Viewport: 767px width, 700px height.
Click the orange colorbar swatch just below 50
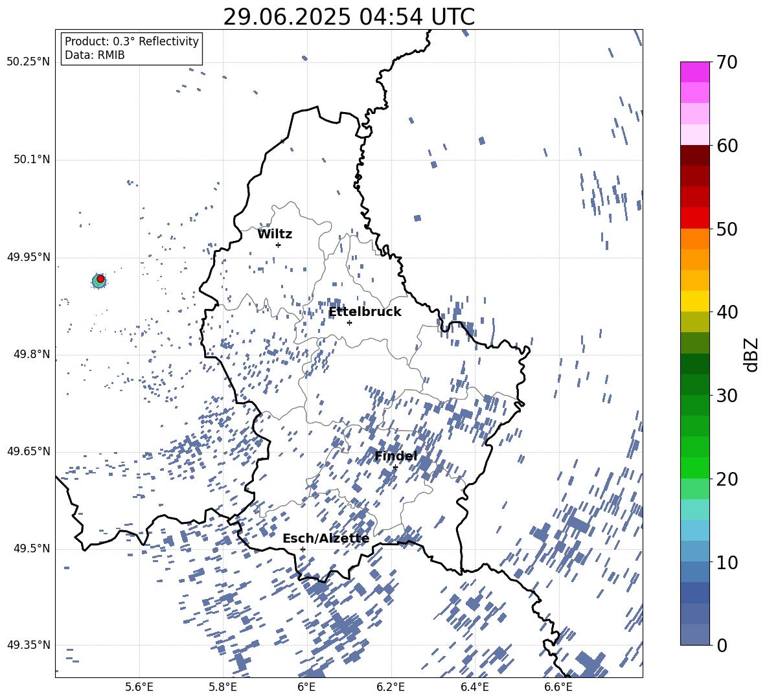click(695, 239)
